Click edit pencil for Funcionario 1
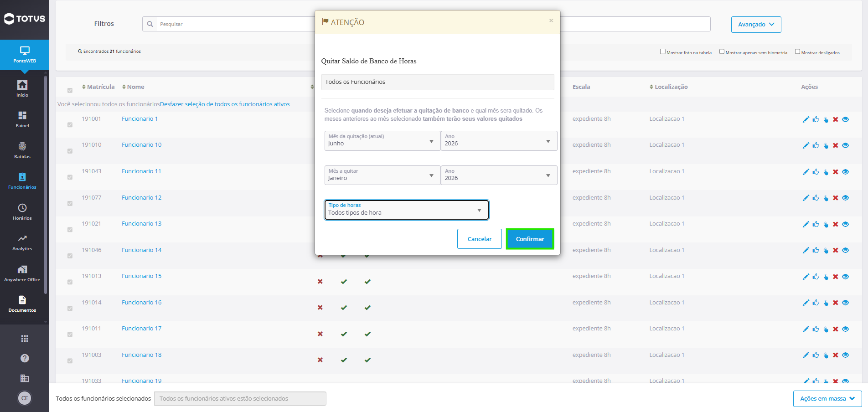868x412 pixels. [x=806, y=119]
